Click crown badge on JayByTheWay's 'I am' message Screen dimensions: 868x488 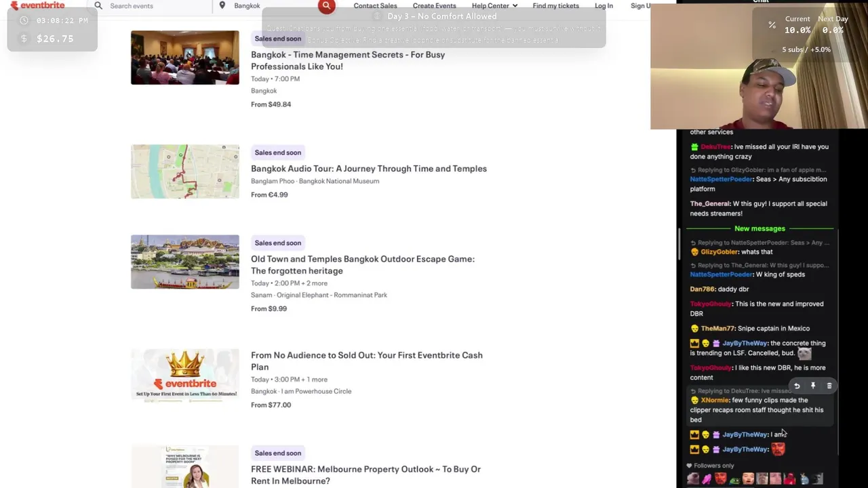(694, 434)
